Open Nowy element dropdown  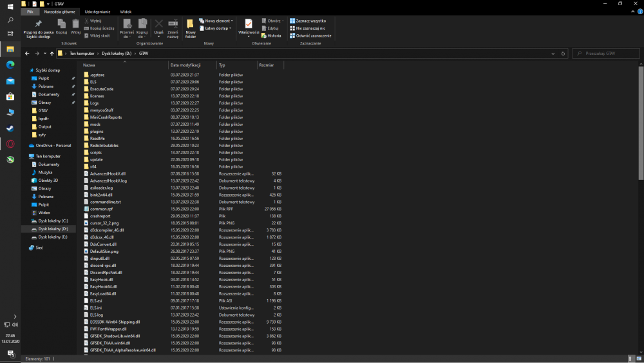(x=216, y=21)
